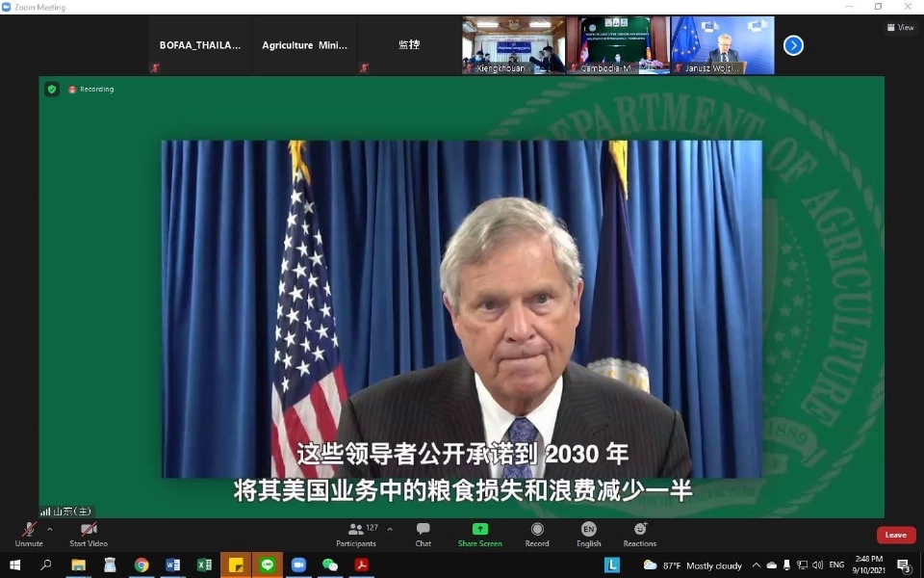Select the BOFAA_THAILA... participant tile
Screen dimensions: 924x578
[x=200, y=45]
